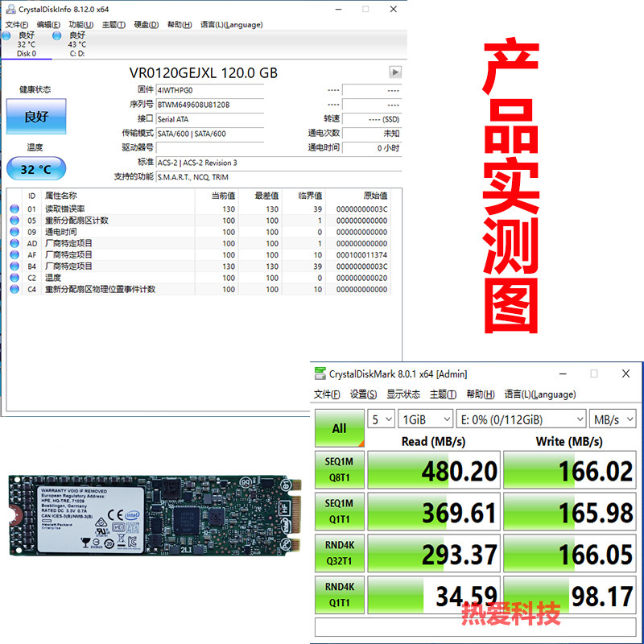Run the RND4K Q32T1 test

click(x=339, y=553)
